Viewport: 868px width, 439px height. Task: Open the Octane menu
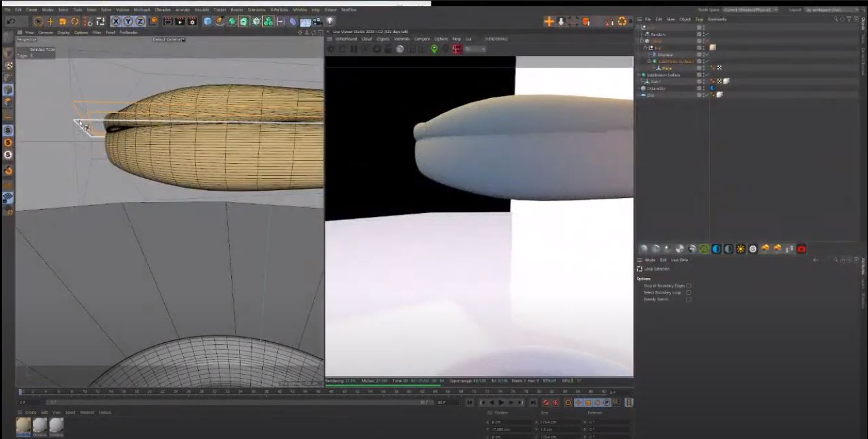(x=330, y=10)
